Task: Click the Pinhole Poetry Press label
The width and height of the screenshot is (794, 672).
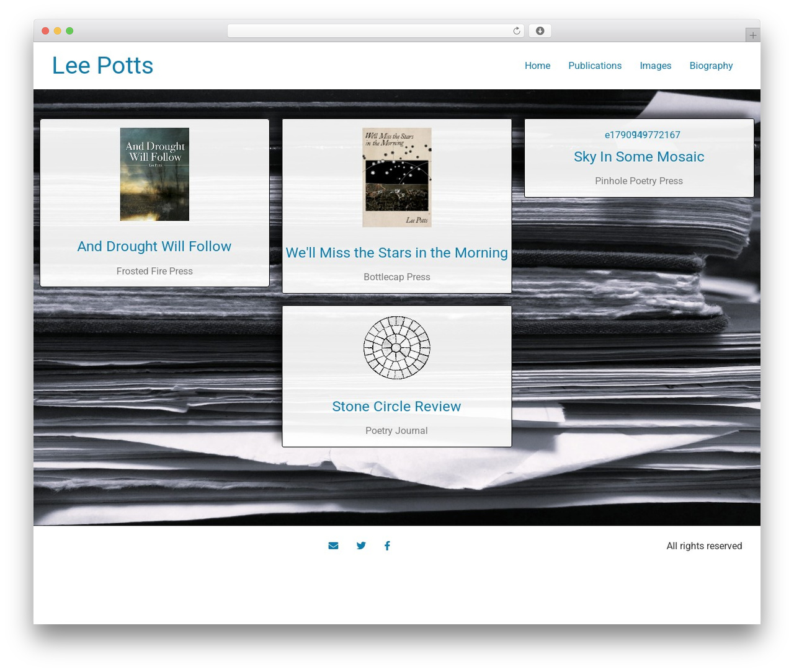Action: click(x=639, y=181)
